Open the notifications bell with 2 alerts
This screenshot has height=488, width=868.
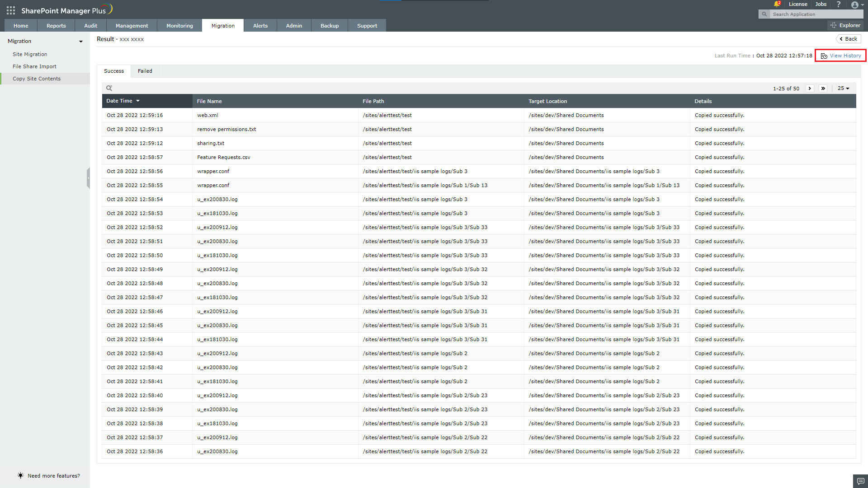click(x=777, y=4)
